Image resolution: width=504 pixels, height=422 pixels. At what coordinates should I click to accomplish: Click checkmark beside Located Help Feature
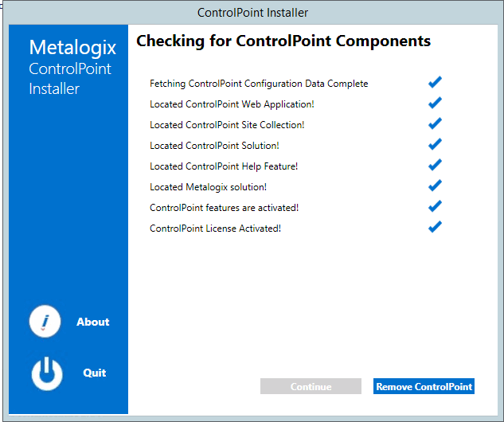[435, 165]
